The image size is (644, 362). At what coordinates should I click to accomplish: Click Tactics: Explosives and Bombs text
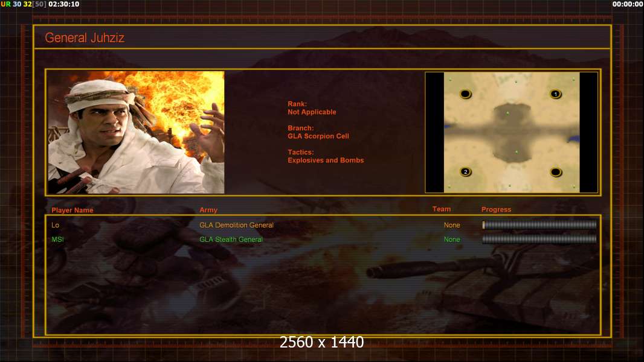point(326,156)
